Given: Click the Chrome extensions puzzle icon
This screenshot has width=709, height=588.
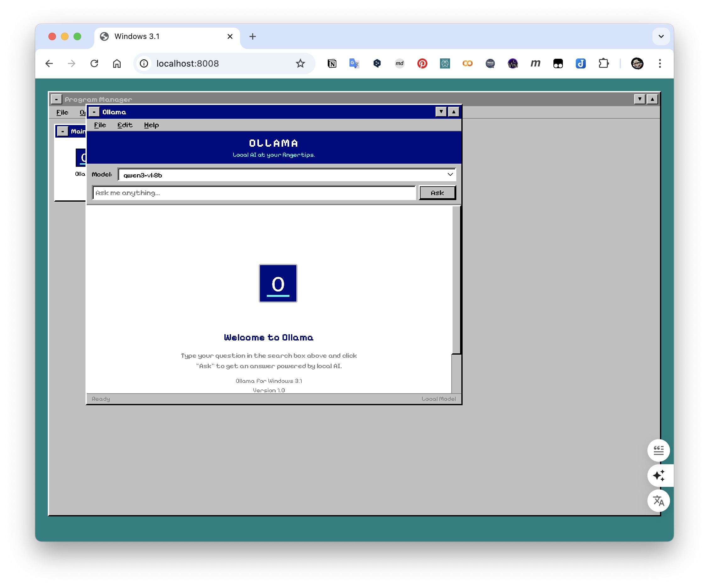Looking at the screenshot, I should click(x=604, y=63).
